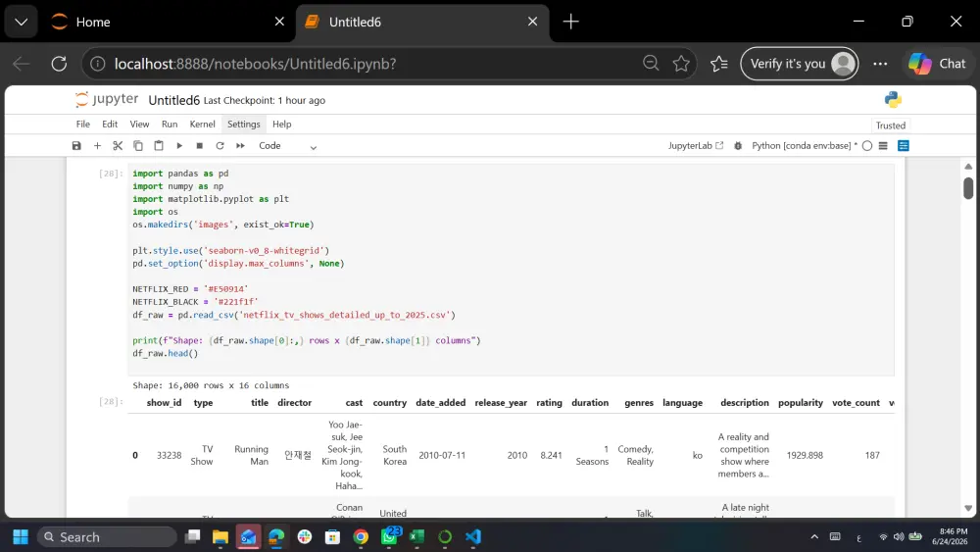Switch kernel via Python [conda env:base]

pyautogui.click(x=804, y=146)
